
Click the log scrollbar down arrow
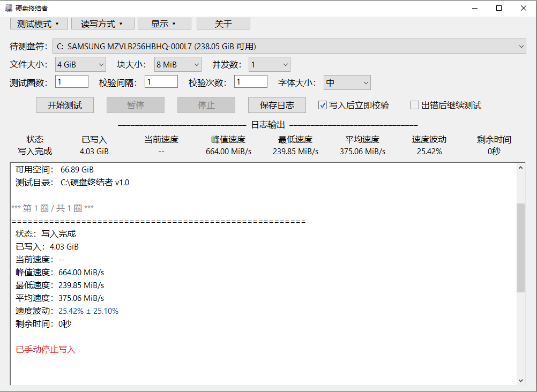[x=520, y=380]
